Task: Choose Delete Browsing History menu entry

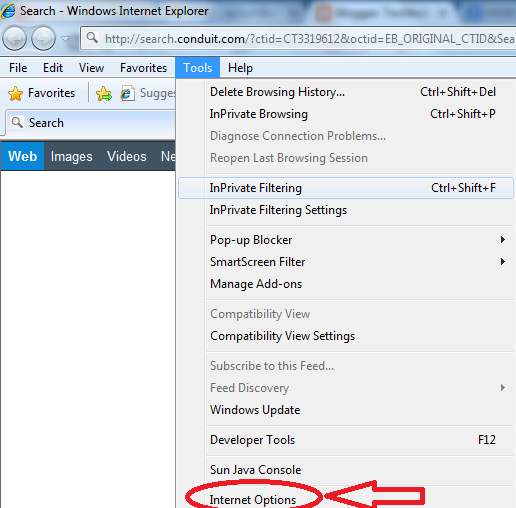Action: pyautogui.click(x=346, y=92)
